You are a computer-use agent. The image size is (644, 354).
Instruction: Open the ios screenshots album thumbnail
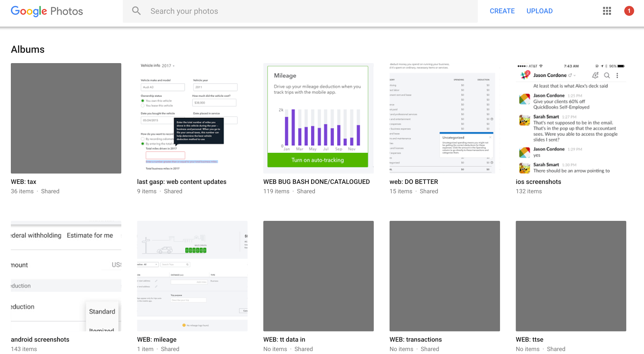pos(571,118)
